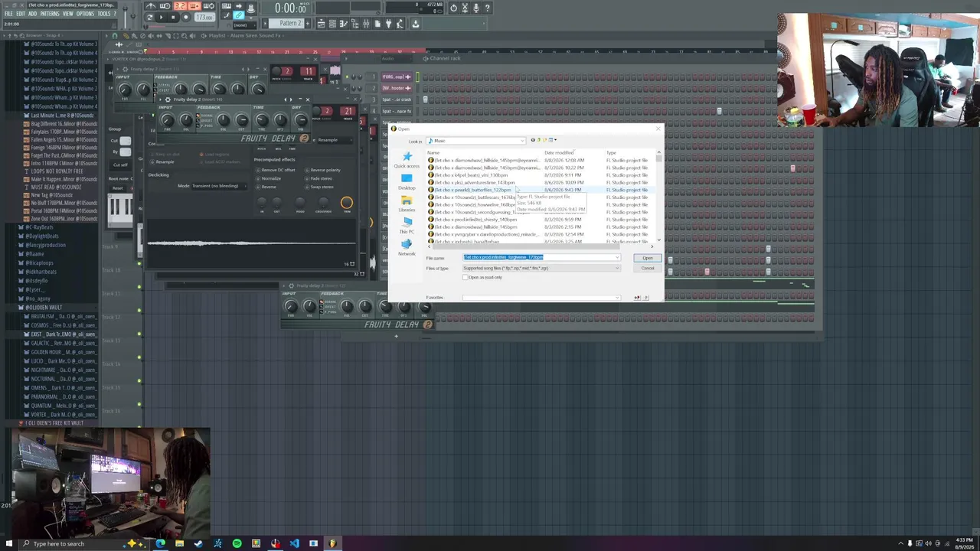Click the Play transport button
The image size is (980, 551).
pyautogui.click(x=161, y=16)
